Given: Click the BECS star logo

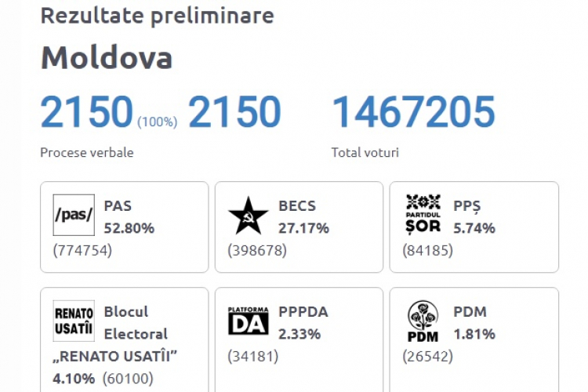Looking at the screenshot, I should click(x=249, y=216).
